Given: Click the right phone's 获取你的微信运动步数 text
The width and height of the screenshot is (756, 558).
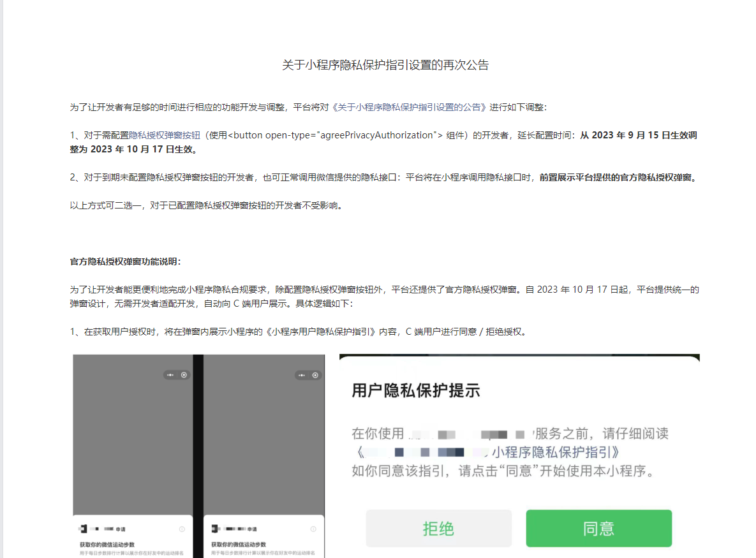Looking at the screenshot, I should (x=239, y=544).
